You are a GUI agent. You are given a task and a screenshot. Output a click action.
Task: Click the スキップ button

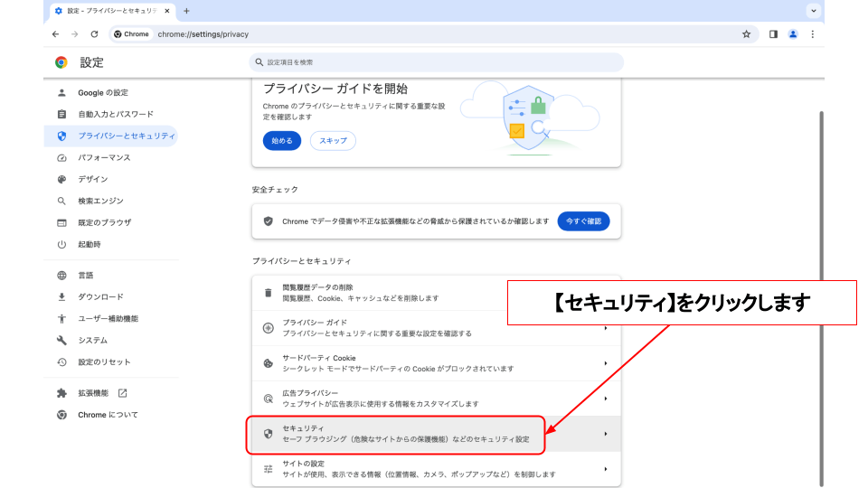pyautogui.click(x=333, y=141)
